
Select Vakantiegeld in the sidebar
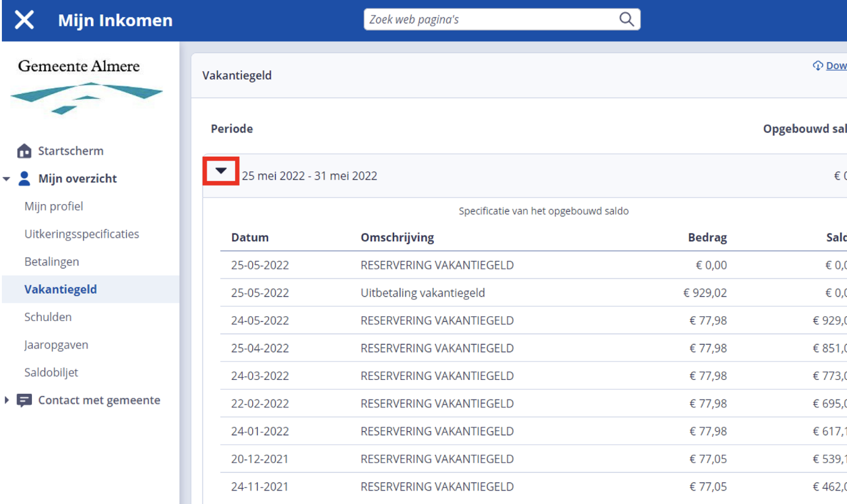coord(61,290)
